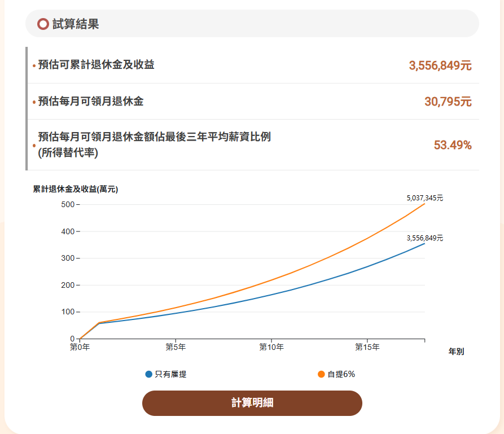The image size is (504, 434).
Task: Click the 30,795元 monthly pension value
Action: [448, 102]
